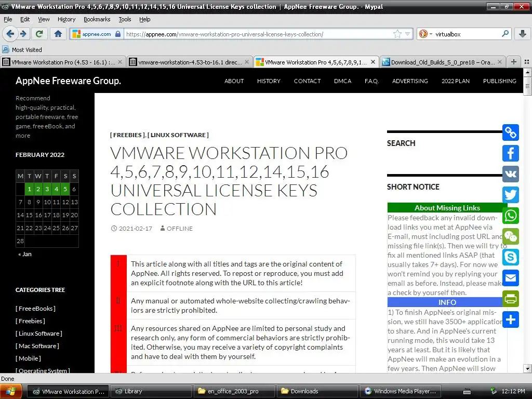Reload the page with the refresh icon
Screen dimensions: 532x399
click(39, 34)
